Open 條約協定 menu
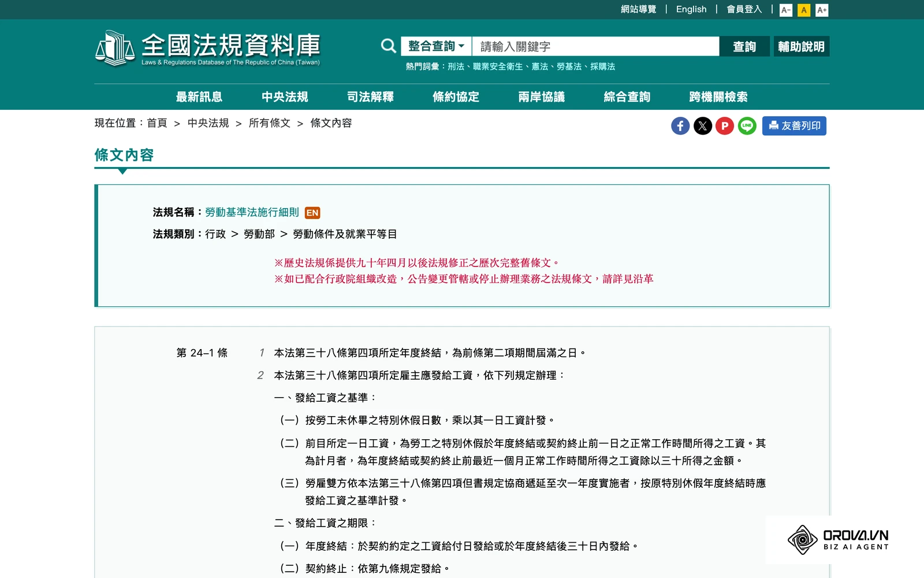The image size is (924, 578). coord(456,97)
